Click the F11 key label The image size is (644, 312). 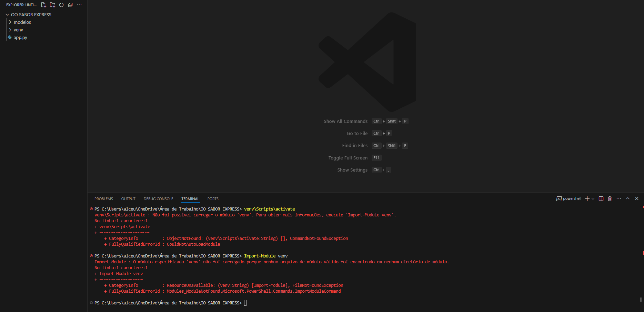(376, 158)
